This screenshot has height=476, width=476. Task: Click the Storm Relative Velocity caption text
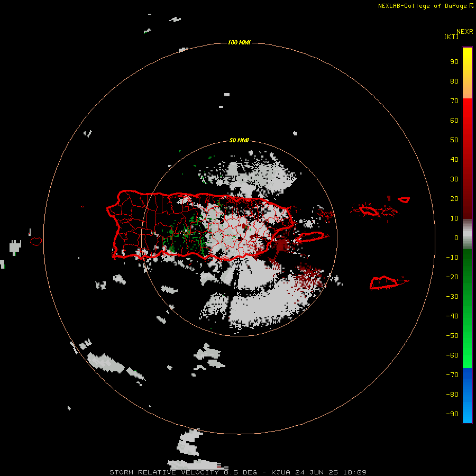coord(237,472)
